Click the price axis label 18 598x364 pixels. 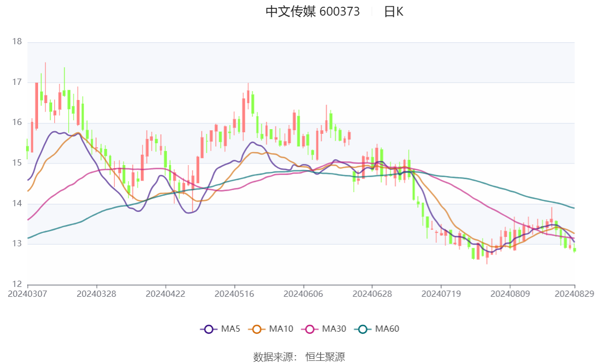(17, 42)
